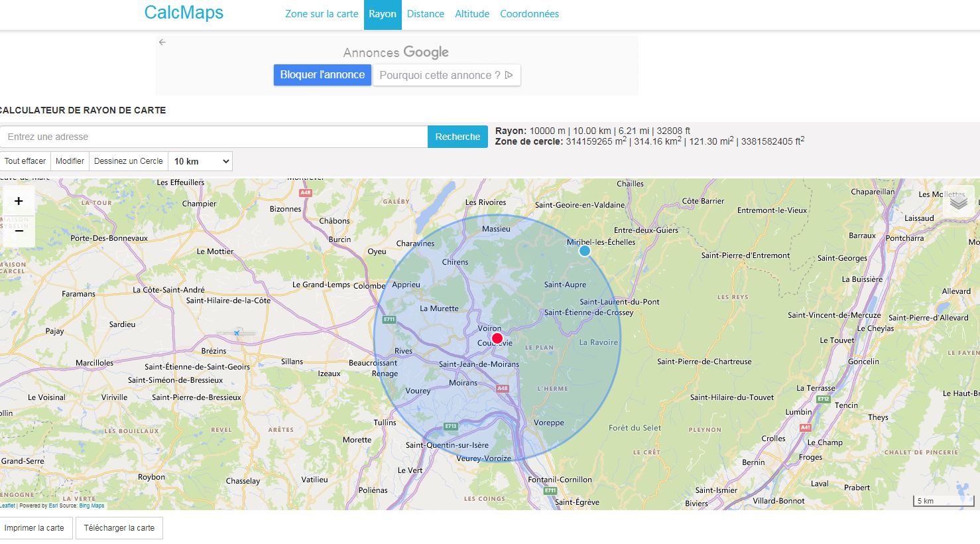Zoom in the map with plus button
This screenshot has width=980, height=544.
tap(19, 201)
